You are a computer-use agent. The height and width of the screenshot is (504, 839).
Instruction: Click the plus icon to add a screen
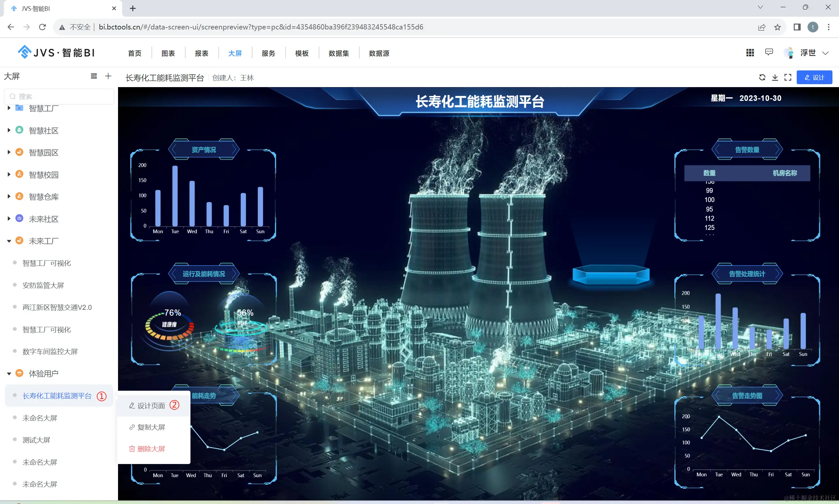pyautogui.click(x=108, y=76)
